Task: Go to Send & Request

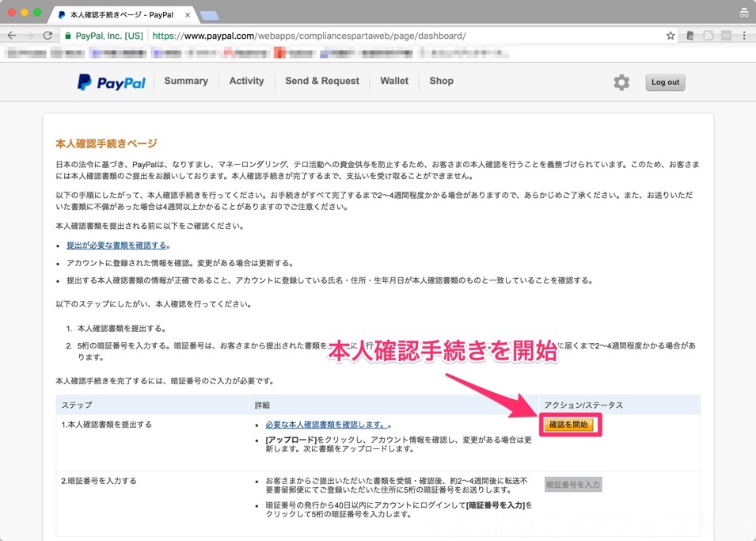Action: click(321, 82)
